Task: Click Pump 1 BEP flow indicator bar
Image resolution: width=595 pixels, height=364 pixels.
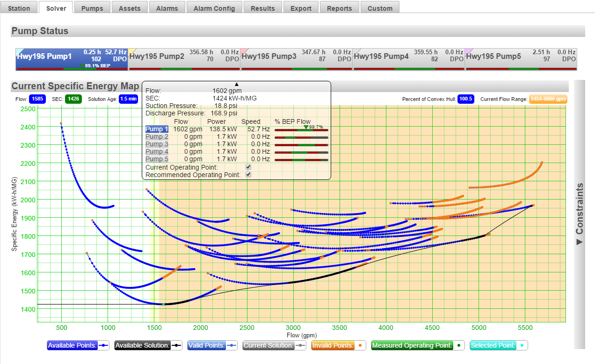Action: (301, 130)
